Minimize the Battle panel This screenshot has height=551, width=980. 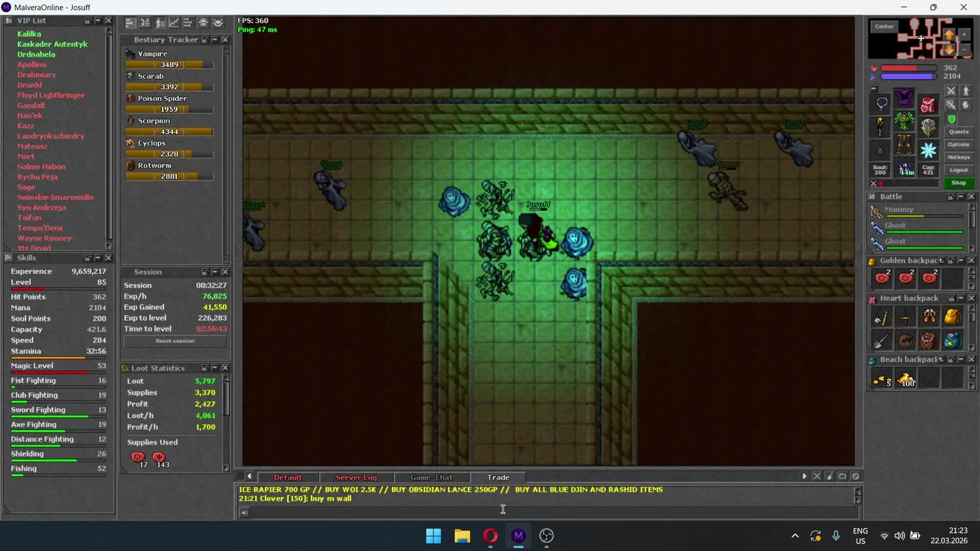(961, 197)
